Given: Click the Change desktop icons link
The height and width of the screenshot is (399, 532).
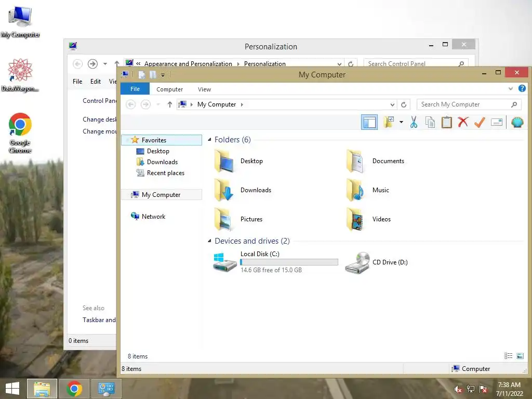Looking at the screenshot, I should coord(99,119).
